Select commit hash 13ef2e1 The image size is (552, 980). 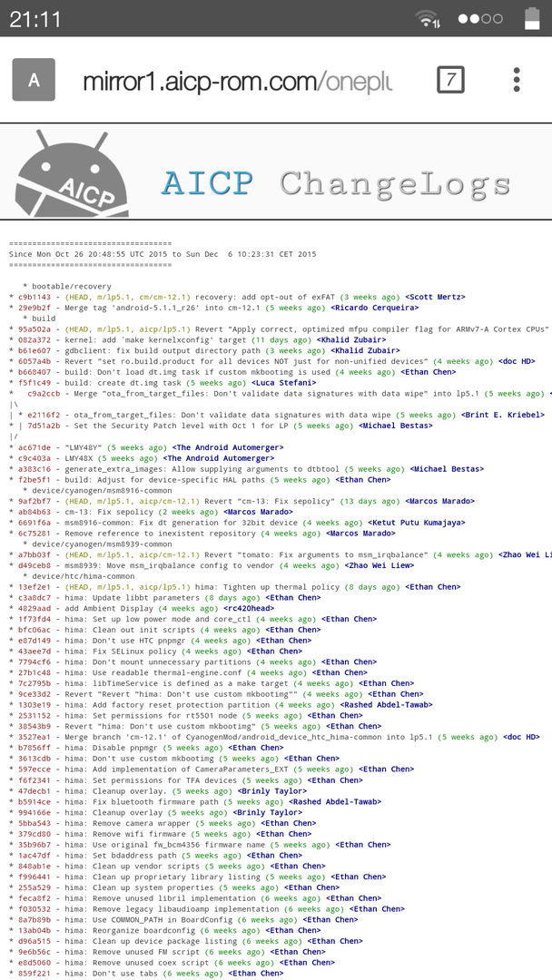pyautogui.click(x=34, y=587)
